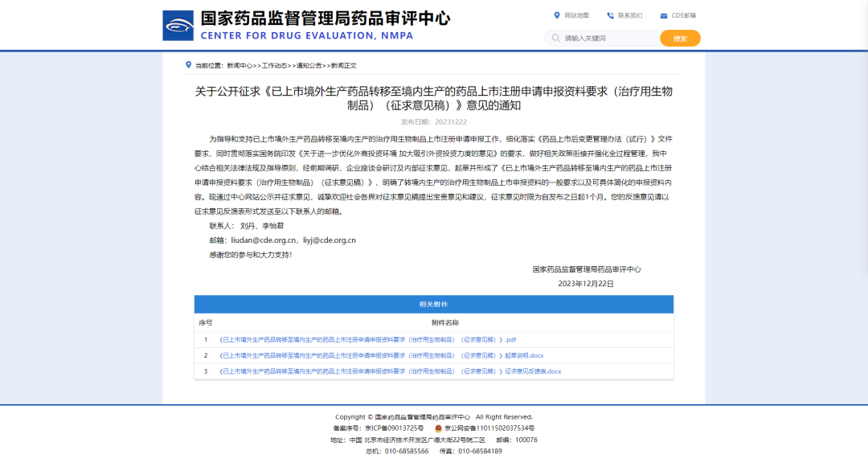Viewport: 868px width, 463px height.
Task: Click the phone icon next to 联系我们
Action: [611, 15]
